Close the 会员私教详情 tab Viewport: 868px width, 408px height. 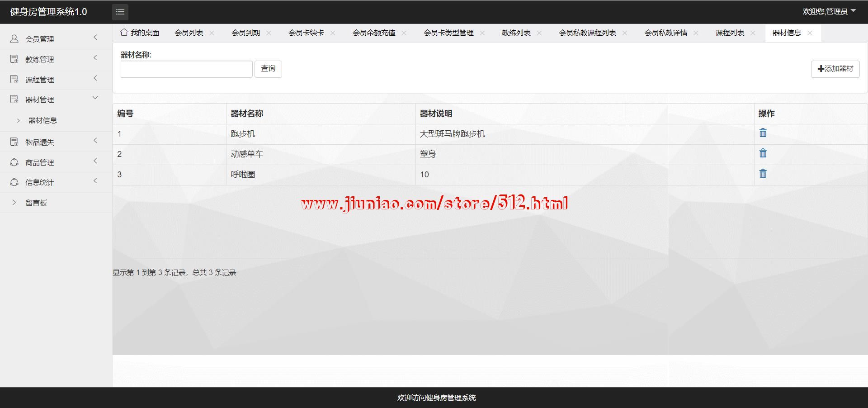coord(696,33)
